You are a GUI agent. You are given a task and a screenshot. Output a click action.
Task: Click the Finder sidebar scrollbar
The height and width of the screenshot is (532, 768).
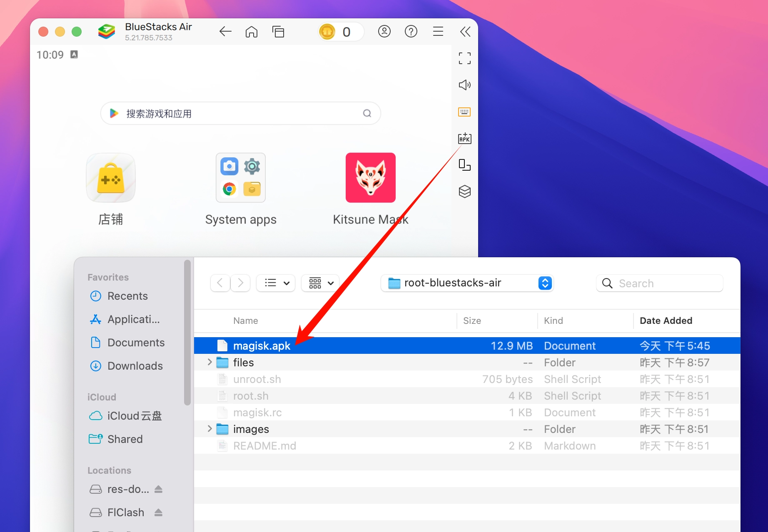click(x=187, y=333)
